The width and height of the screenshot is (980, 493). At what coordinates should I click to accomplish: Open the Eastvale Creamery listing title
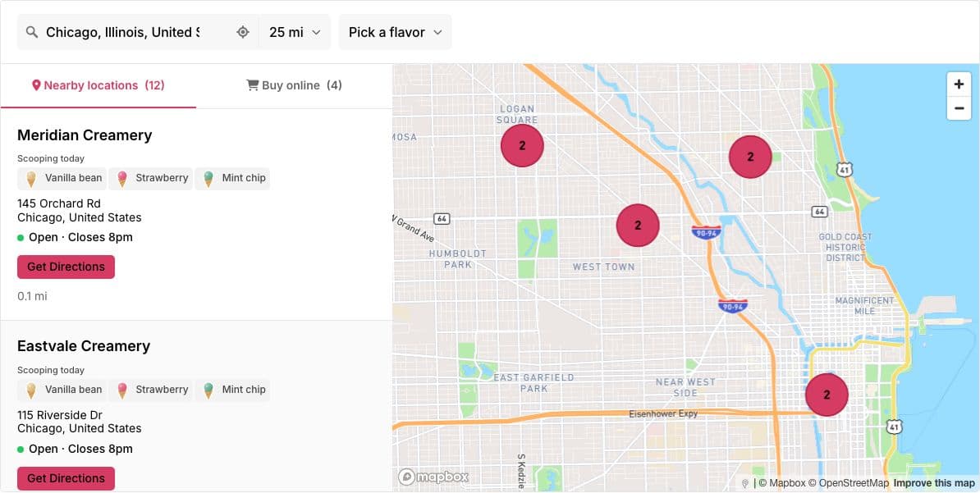(x=84, y=346)
